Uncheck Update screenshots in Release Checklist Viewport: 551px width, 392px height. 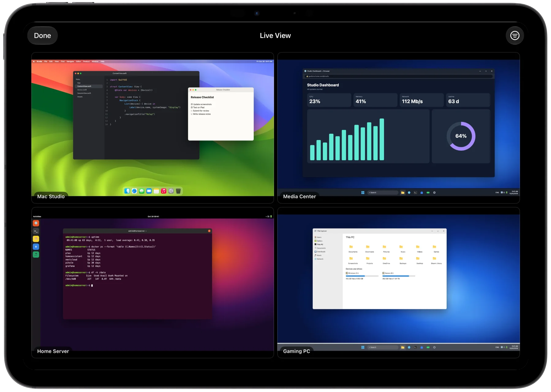coord(192,104)
